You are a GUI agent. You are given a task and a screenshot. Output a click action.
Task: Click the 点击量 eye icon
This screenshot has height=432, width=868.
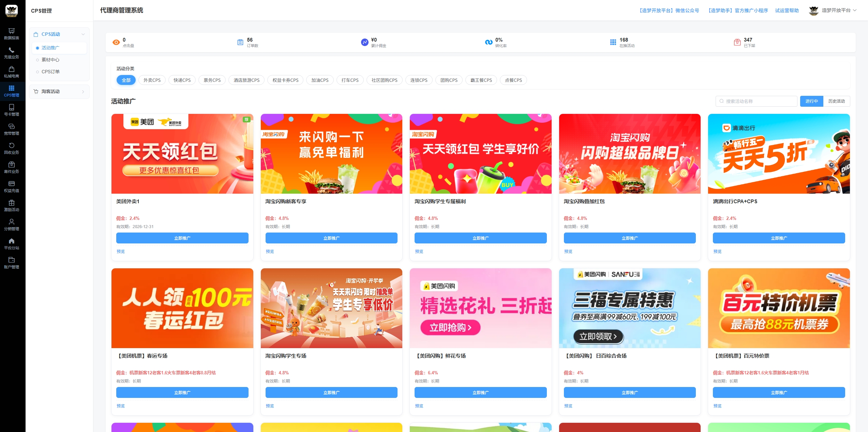coord(116,42)
